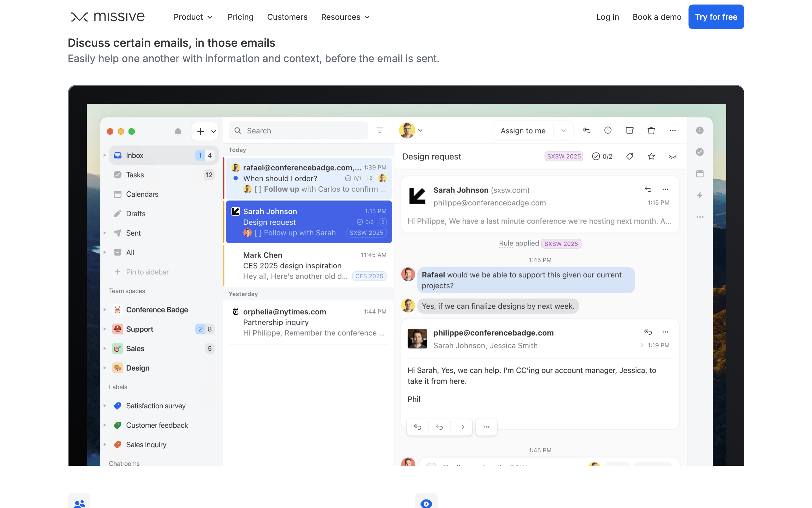Open the Assign to me dropdown arrow
The height and width of the screenshot is (508, 812).
pos(563,130)
